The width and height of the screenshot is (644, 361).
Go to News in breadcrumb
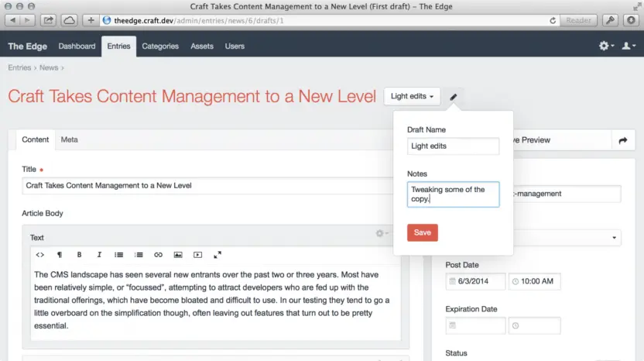tap(49, 68)
